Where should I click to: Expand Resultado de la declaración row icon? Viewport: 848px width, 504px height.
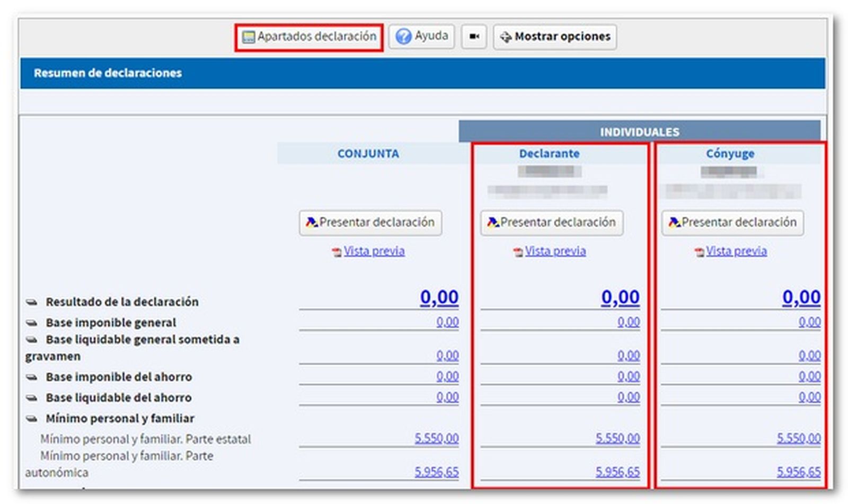[x=32, y=302]
